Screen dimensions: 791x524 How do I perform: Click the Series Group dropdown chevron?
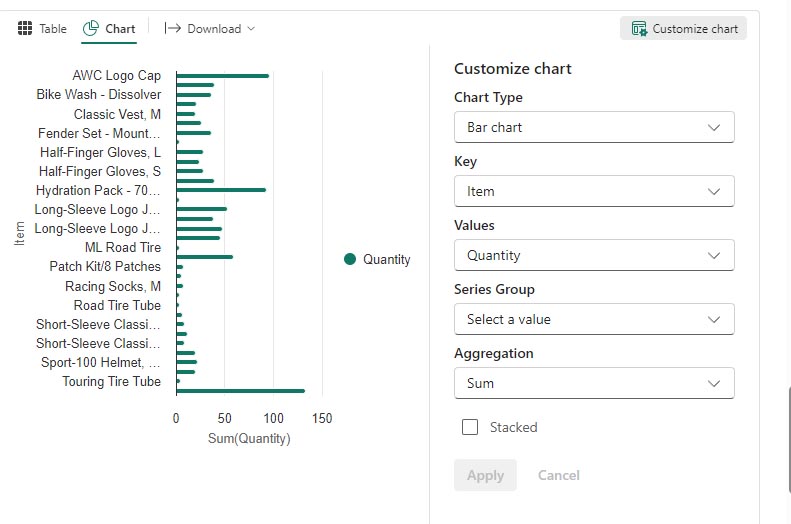(714, 319)
